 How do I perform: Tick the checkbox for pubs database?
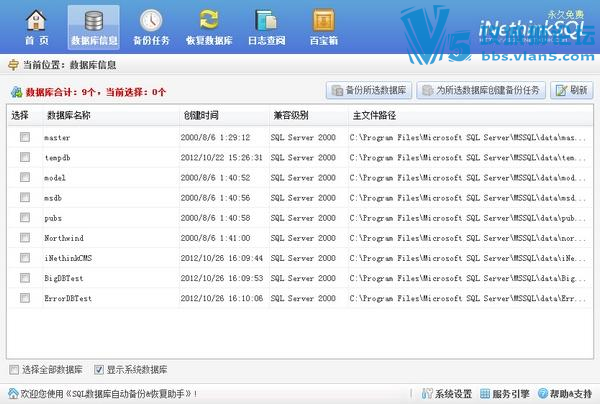(25, 217)
